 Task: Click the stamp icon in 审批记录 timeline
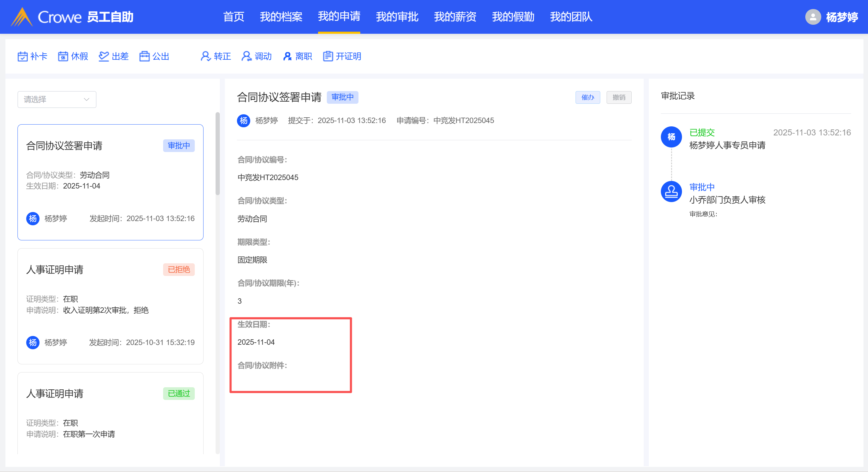(671, 192)
